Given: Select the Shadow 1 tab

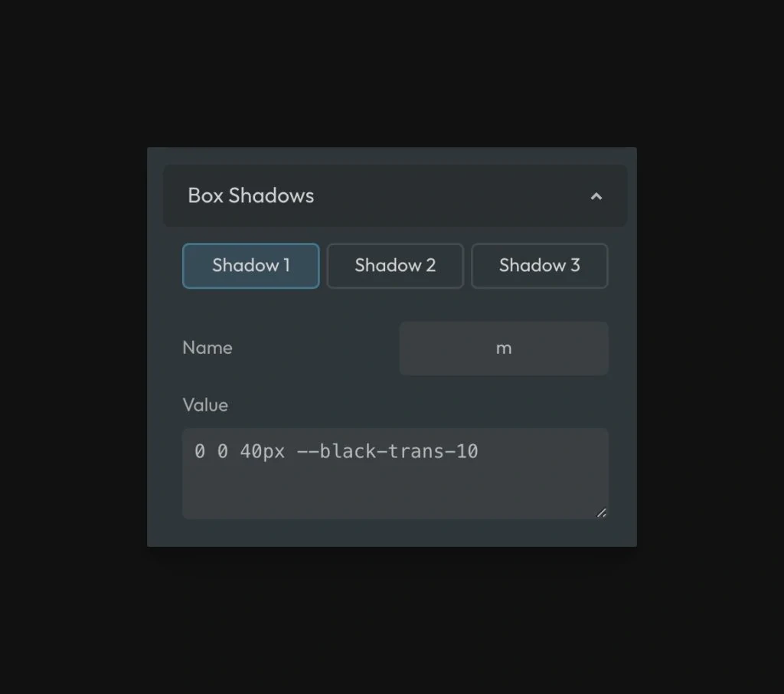Looking at the screenshot, I should click(250, 266).
